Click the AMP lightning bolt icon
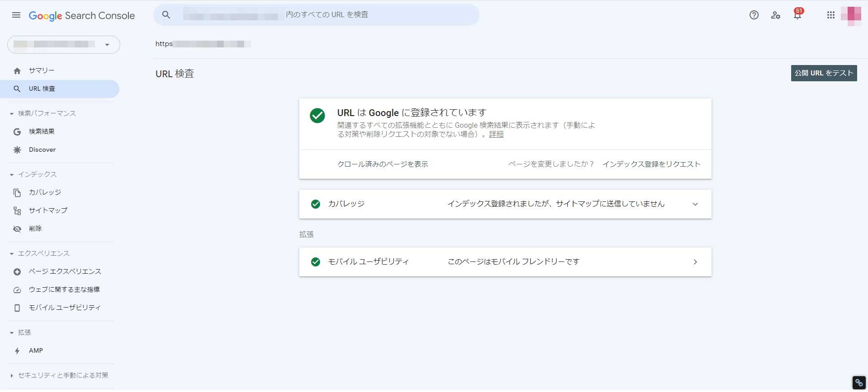The image size is (868, 392). coord(17,351)
